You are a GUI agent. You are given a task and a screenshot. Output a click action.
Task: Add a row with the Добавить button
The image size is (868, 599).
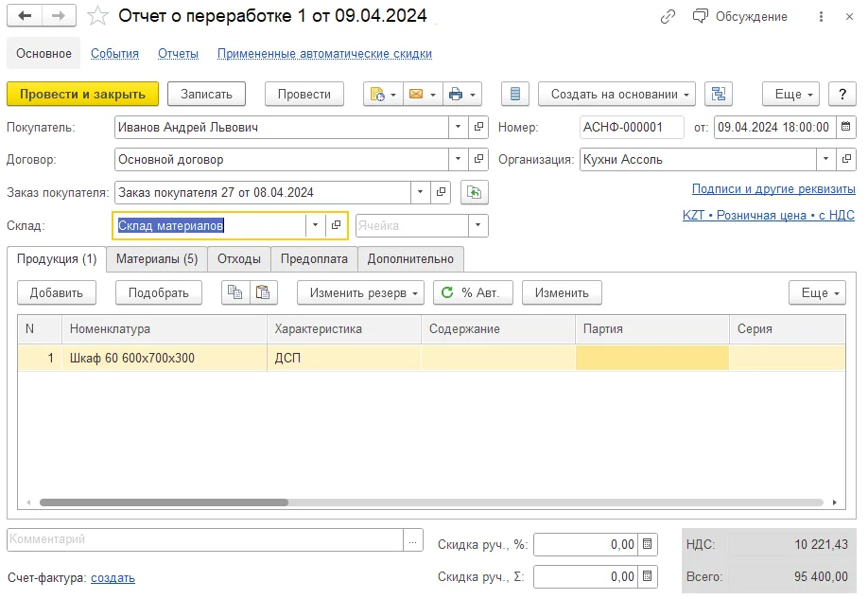pyautogui.click(x=57, y=292)
